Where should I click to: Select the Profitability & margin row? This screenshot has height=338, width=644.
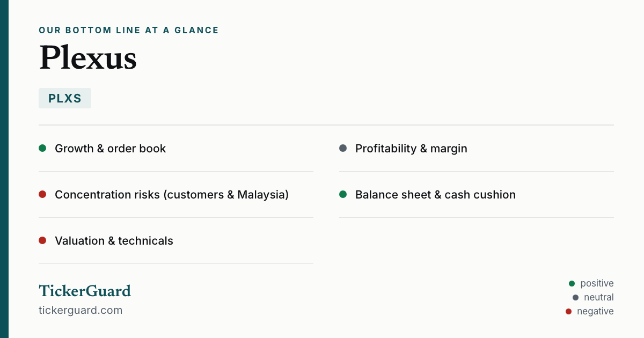tap(477, 149)
